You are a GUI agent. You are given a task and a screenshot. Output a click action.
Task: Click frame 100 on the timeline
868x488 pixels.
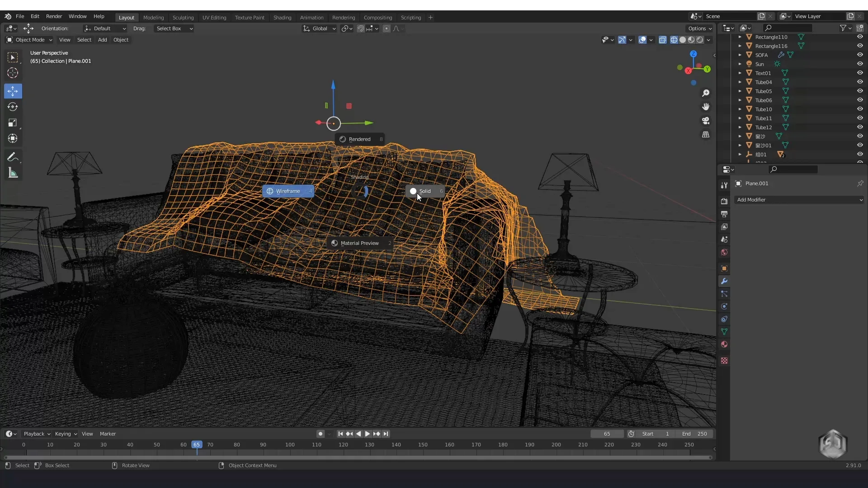pos(290,445)
